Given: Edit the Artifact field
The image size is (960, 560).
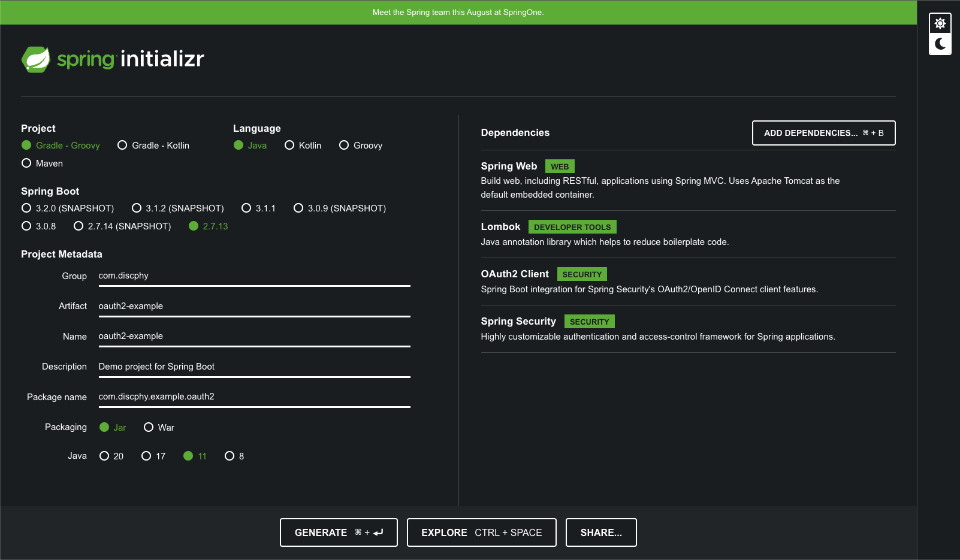Looking at the screenshot, I should 254,307.
